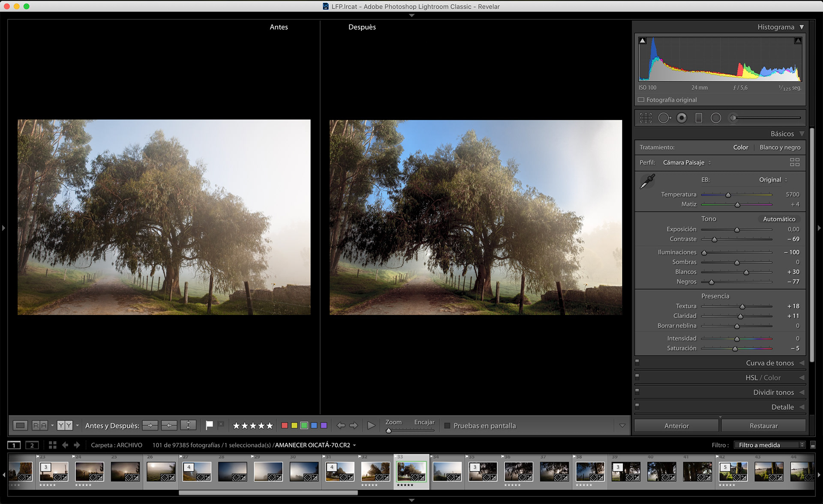The image size is (823, 504).
Task: Mark the photo as rejected flag
Action: click(221, 425)
